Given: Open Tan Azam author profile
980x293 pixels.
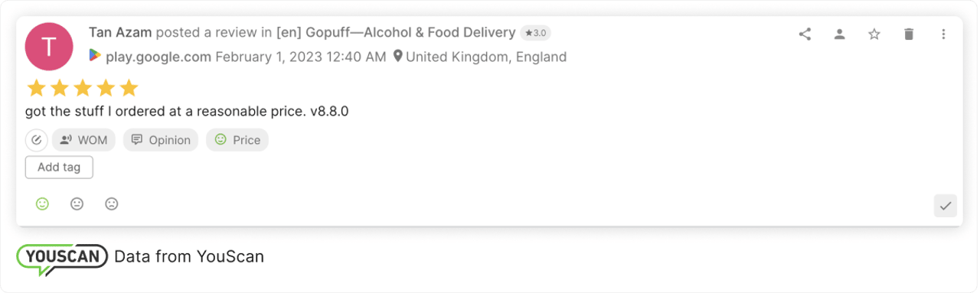Looking at the screenshot, I should click(119, 32).
